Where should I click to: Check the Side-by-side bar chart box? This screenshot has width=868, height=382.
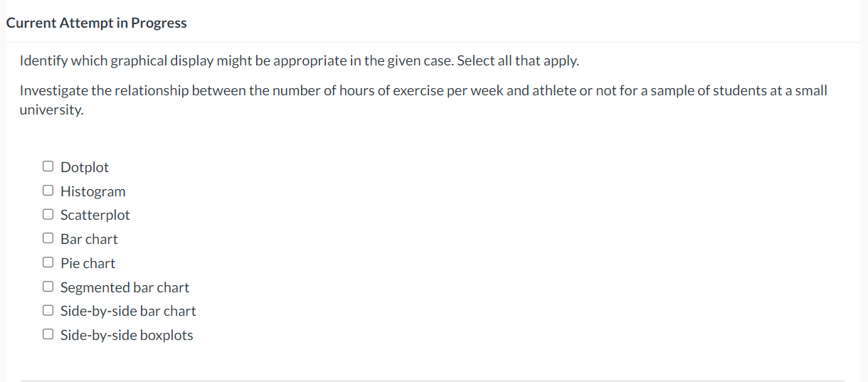(48, 310)
